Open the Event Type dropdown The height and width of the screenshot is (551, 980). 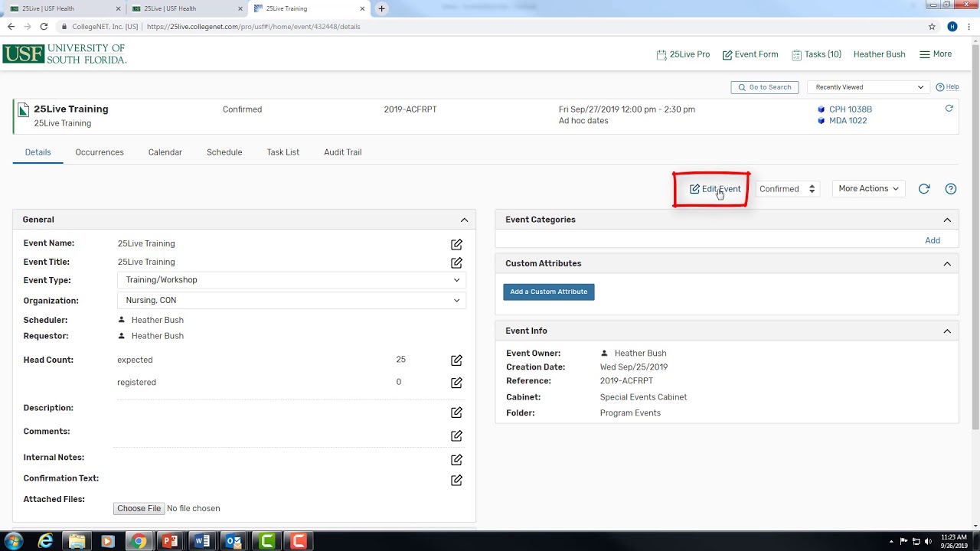pyautogui.click(x=292, y=280)
